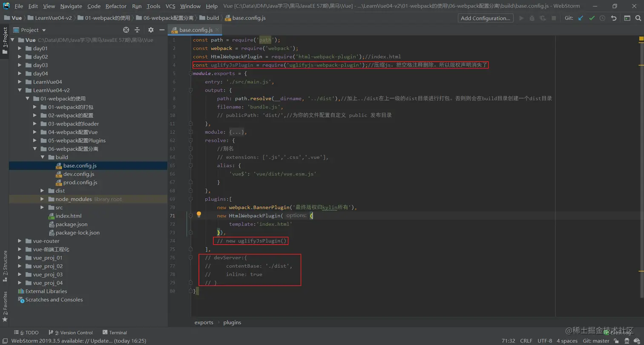644x345 pixels.
Task: Click the build breadcrumb in navigation bar
Action: click(213, 18)
